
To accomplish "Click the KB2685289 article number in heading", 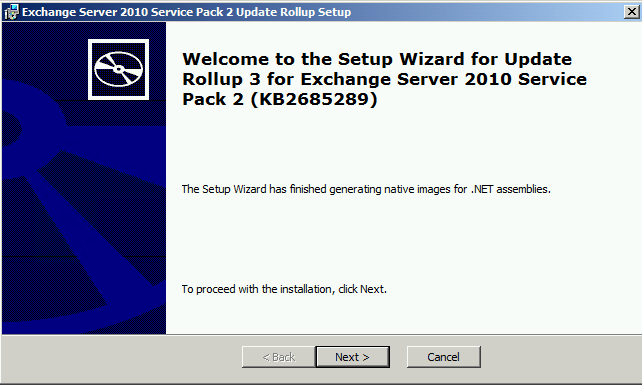I will [314, 99].
